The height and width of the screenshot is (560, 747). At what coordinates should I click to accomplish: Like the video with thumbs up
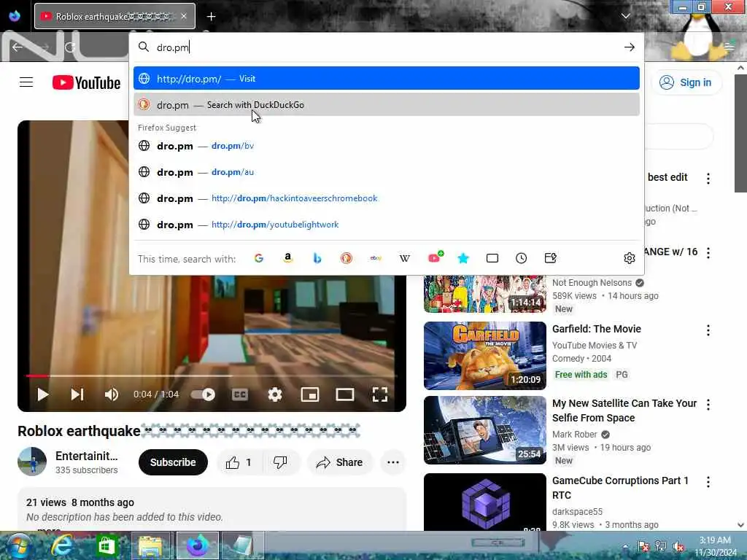(239, 462)
